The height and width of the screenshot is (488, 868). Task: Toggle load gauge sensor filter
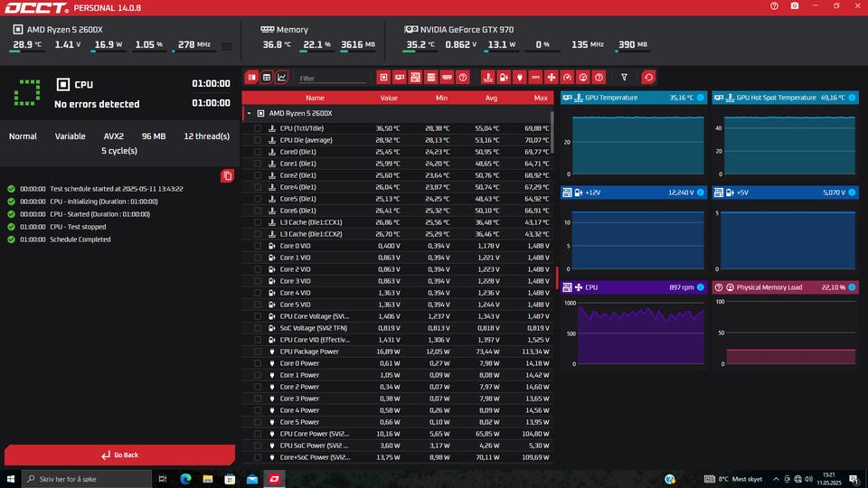(x=583, y=78)
